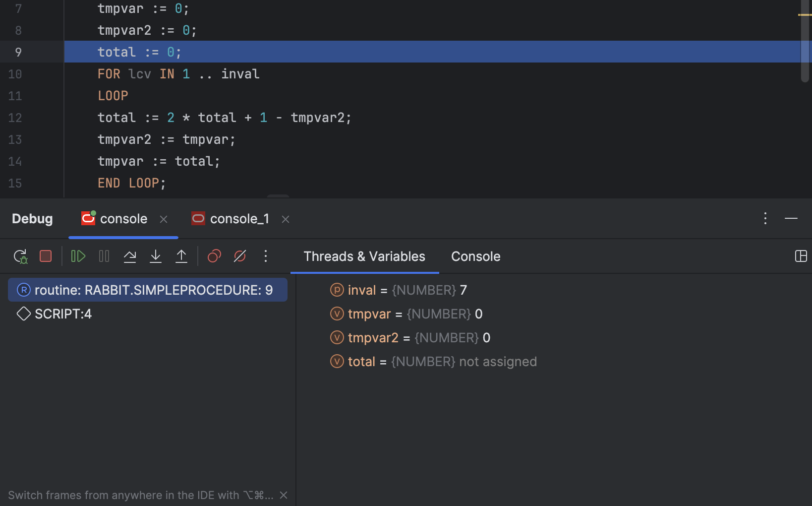The image size is (812, 506).
Task: Open Debug tool window options menu
Action: pyautogui.click(x=765, y=218)
